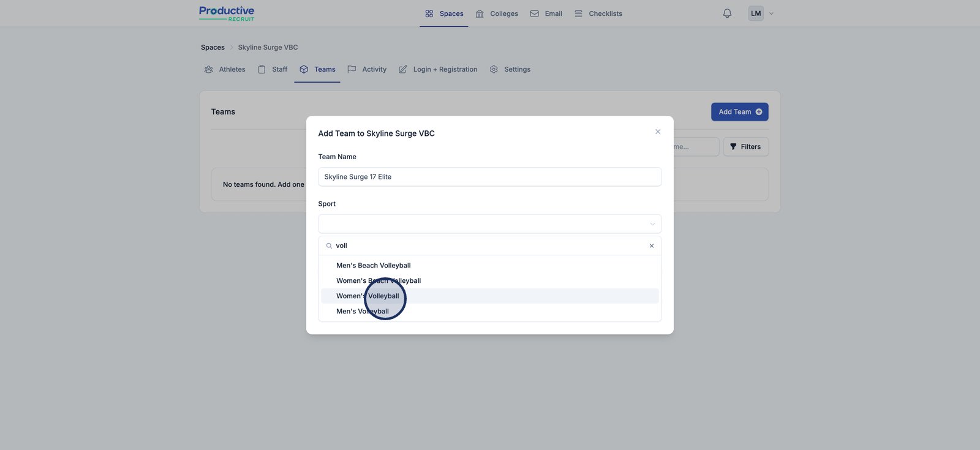Image resolution: width=980 pixels, height=450 pixels.
Task: Open the user account menu chevron
Action: (771, 13)
